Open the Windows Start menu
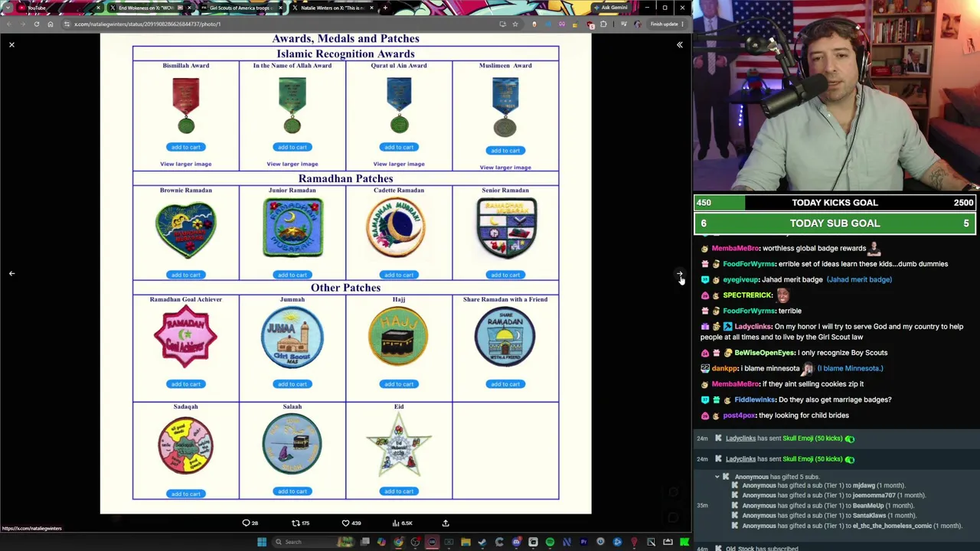980x551 pixels. point(262,542)
